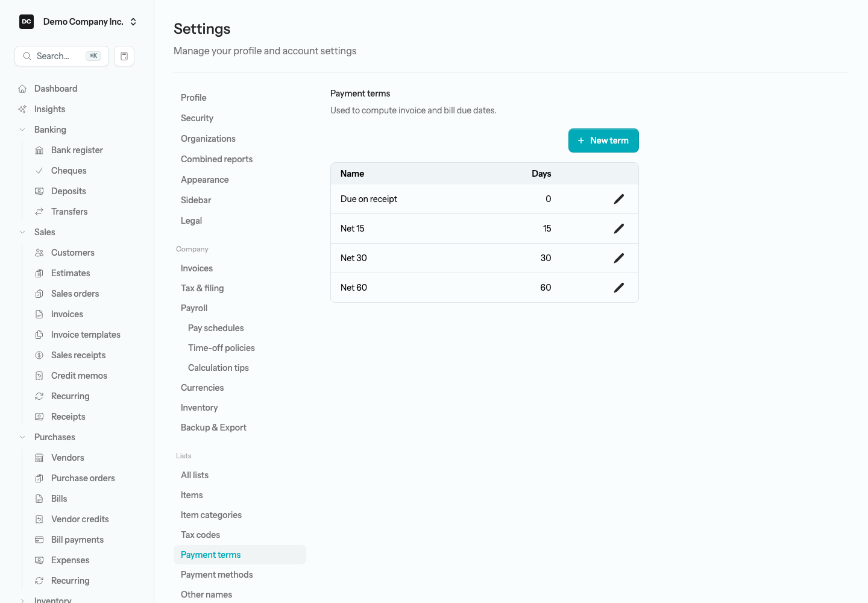Edit the Due on receipt term
868x603 pixels.
coord(619,199)
